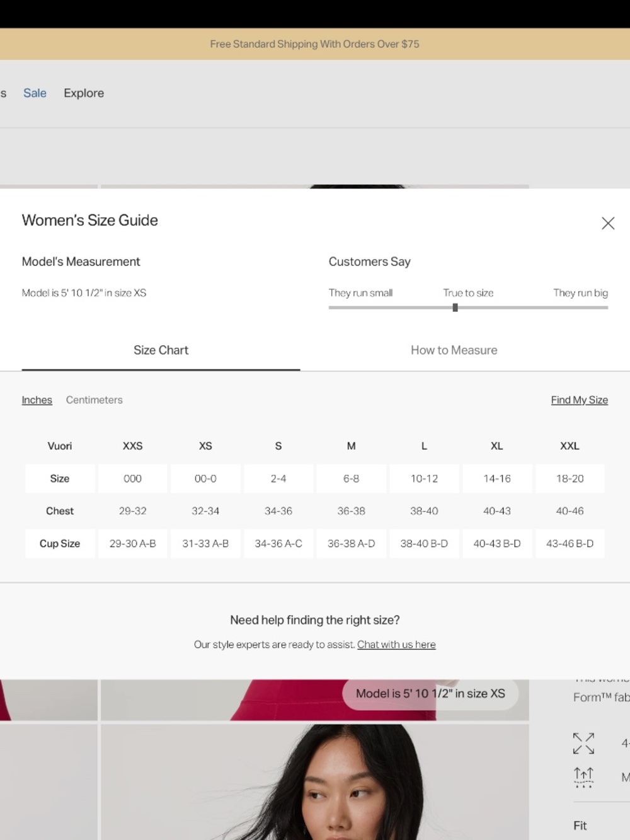Click cup size cell 31-33 A-B

205,544
